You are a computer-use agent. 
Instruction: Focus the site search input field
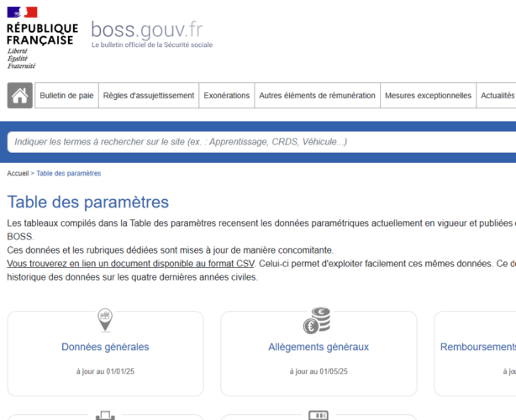coord(261,142)
